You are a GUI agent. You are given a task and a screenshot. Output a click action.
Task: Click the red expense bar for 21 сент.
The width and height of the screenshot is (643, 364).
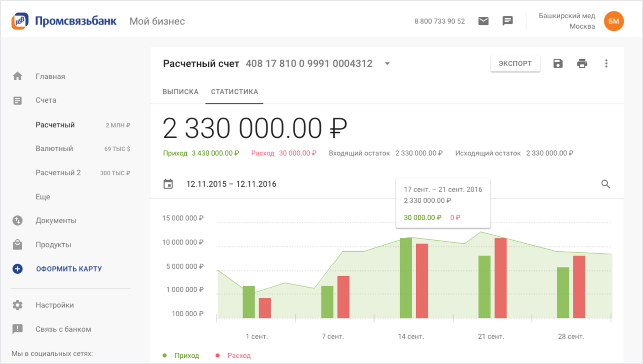tap(501, 278)
